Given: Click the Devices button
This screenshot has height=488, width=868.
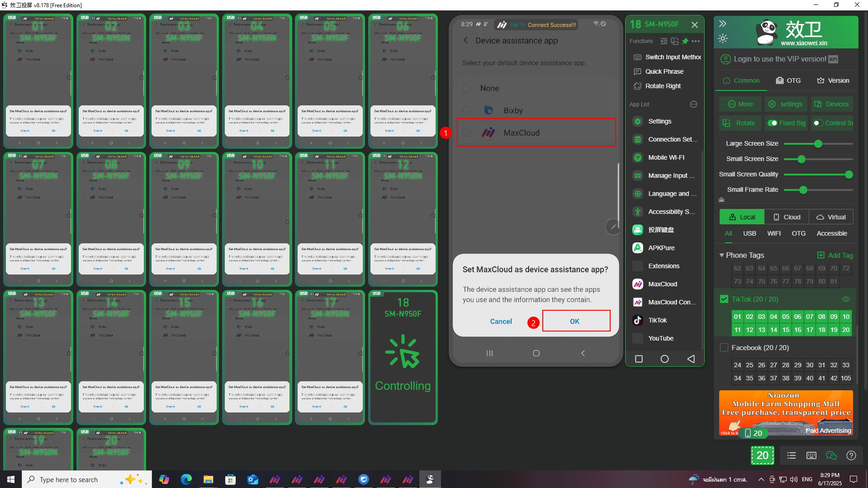Looking at the screenshot, I should [x=832, y=104].
